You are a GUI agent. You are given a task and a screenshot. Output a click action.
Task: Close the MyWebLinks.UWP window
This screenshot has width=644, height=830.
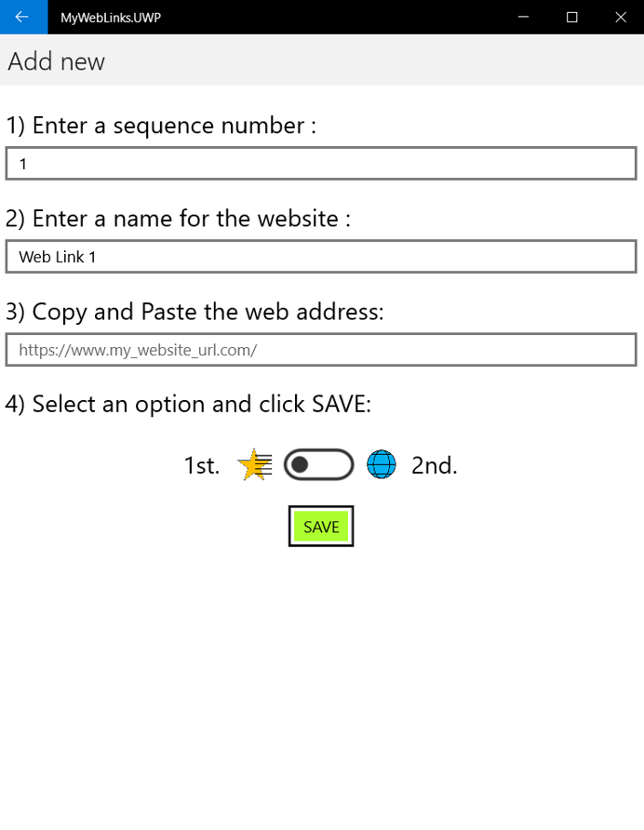(x=621, y=17)
